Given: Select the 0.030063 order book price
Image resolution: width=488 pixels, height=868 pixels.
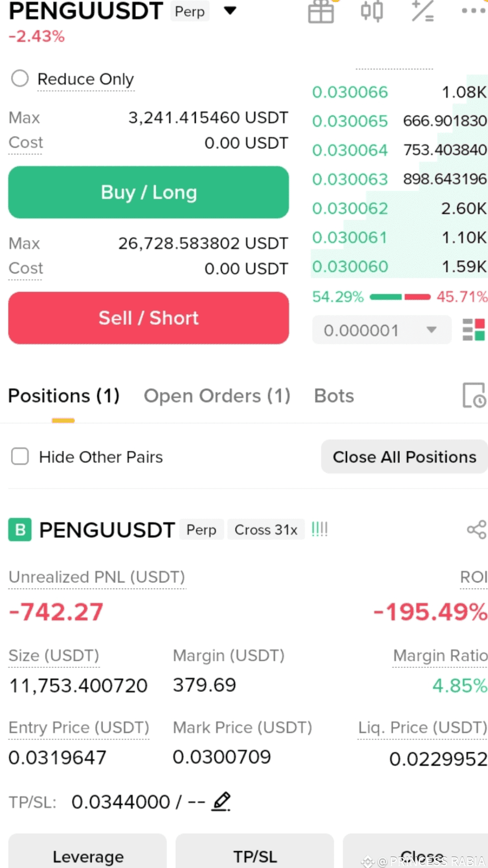Looking at the screenshot, I should 350,179.
